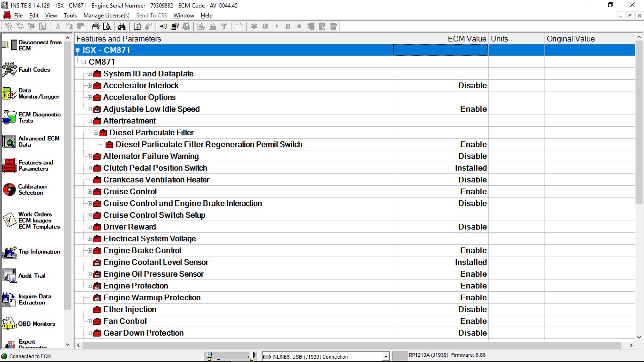The height and width of the screenshot is (362, 644).
Task: Click the Connected to ECM status indicator
Action: tap(27, 357)
